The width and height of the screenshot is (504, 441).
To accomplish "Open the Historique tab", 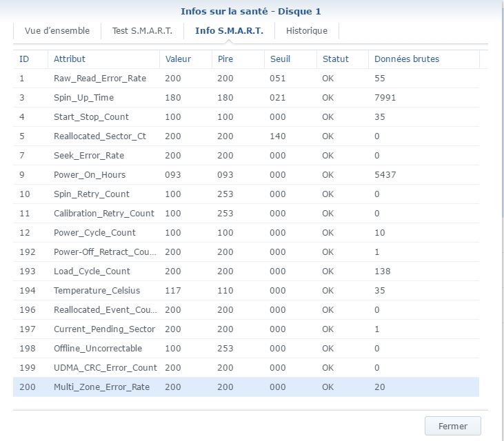I will click(307, 31).
